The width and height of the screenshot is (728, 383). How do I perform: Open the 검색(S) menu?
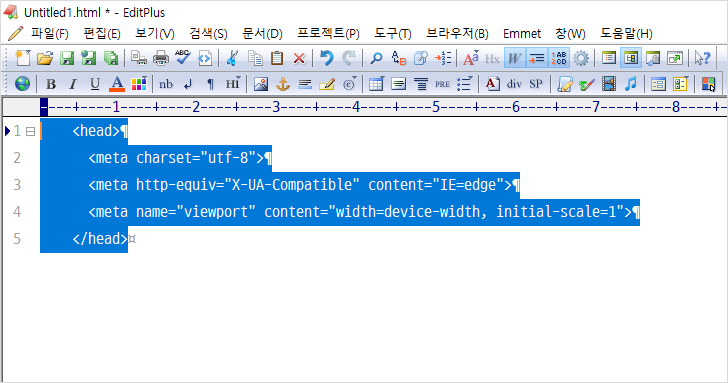208,33
